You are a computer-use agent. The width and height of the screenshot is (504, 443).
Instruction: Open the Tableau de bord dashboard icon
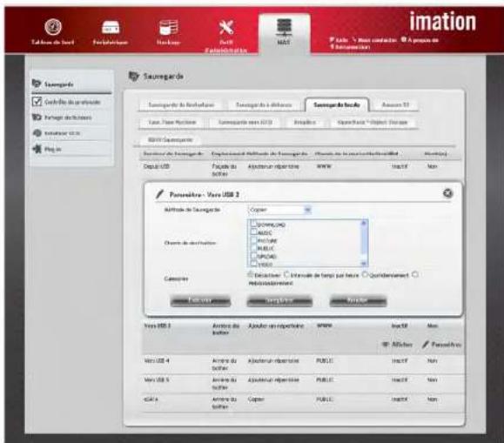pos(53,27)
